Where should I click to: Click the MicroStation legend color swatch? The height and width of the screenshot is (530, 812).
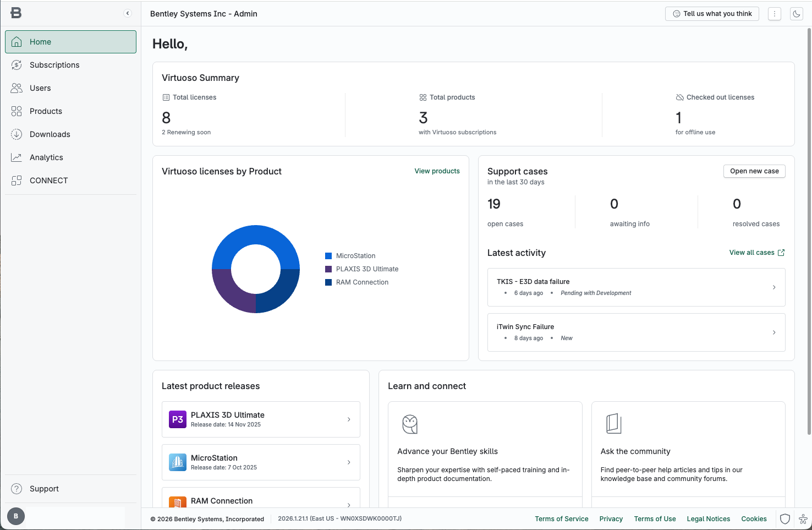pyautogui.click(x=328, y=256)
